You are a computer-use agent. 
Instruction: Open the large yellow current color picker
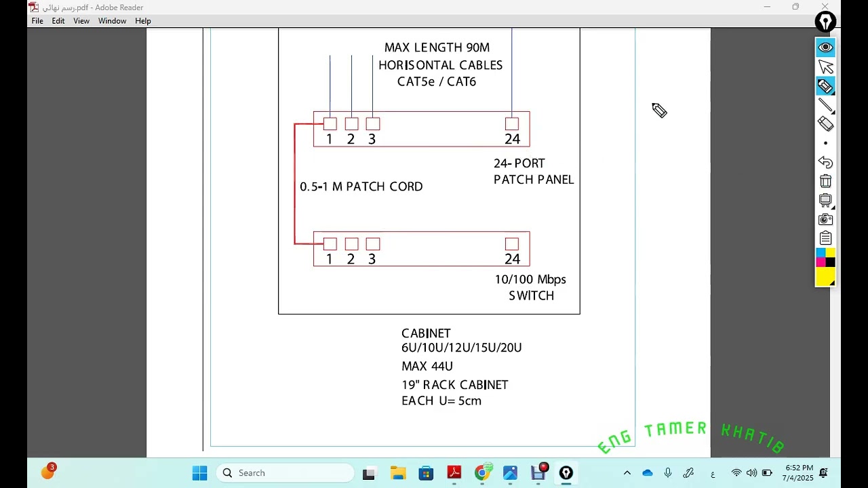pos(825,277)
